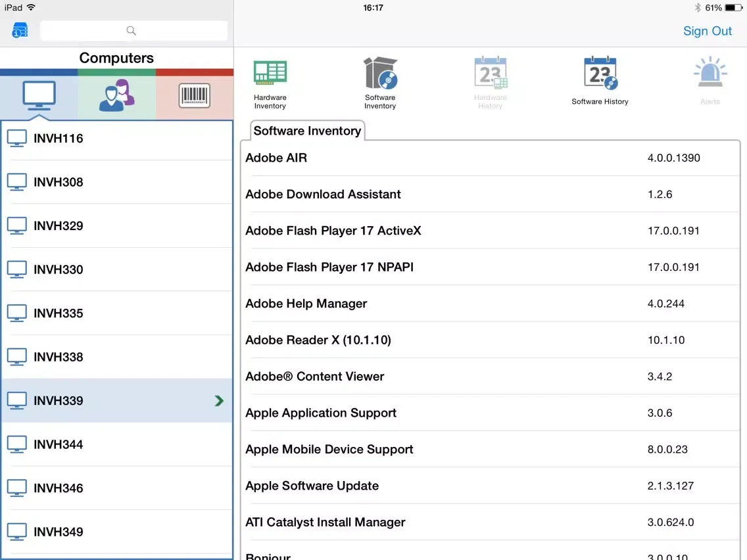This screenshot has width=747, height=560.
Task: Tap version number 10.1.10
Action: click(x=666, y=340)
